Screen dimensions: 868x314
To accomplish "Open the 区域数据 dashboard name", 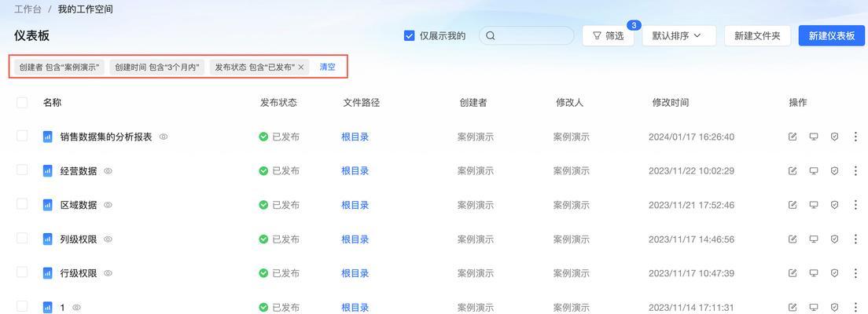I will [79, 205].
